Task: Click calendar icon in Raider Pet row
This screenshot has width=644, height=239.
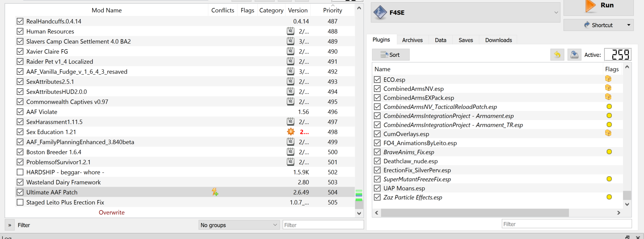Action: (x=290, y=61)
